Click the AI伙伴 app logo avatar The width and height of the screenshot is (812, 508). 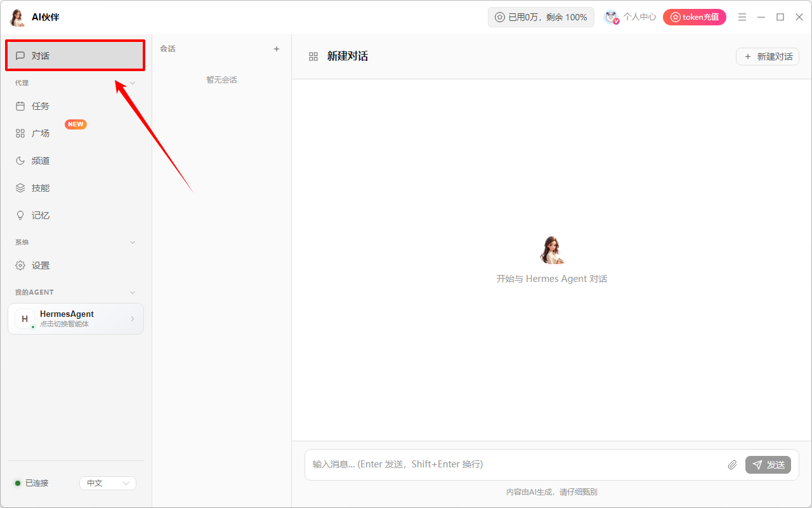[18, 18]
